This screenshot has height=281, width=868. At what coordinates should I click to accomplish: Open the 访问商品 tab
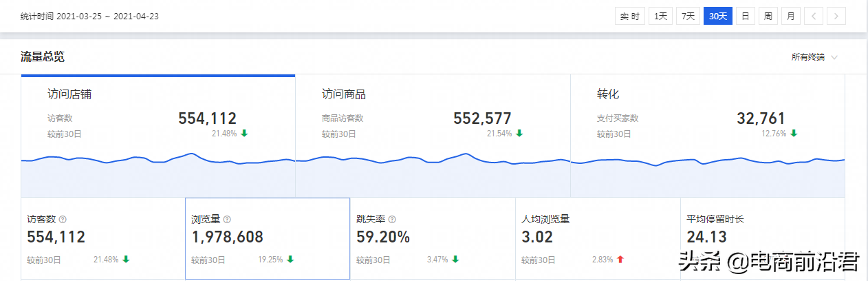point(433,136)
